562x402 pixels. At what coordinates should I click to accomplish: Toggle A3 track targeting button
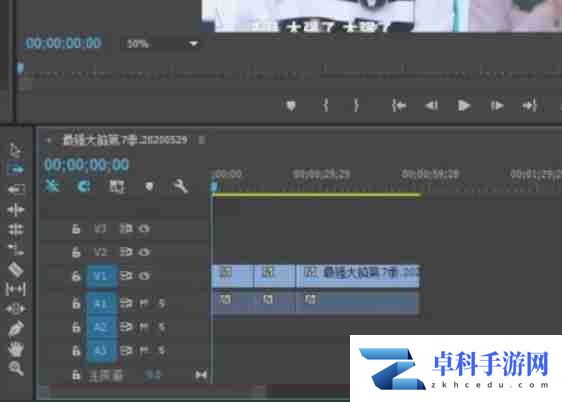(x=101, y=351)
